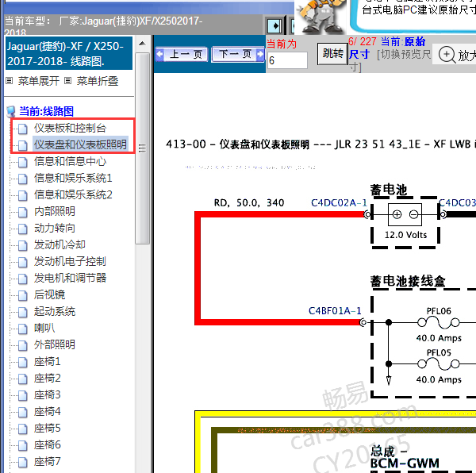Click the PFL06 fuse label
This screenshot has height=473, width=476.
pyautogui.click(x=439, y=311)
